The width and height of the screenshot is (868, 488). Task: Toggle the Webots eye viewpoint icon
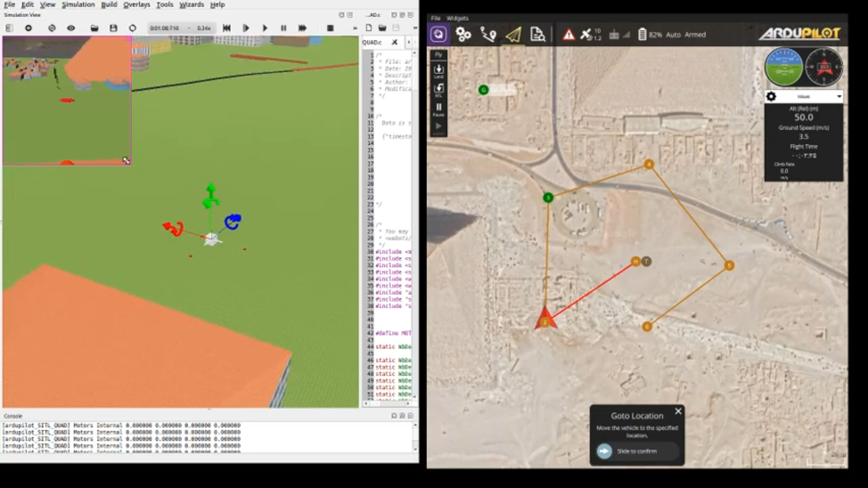click(x=71, y=28)
